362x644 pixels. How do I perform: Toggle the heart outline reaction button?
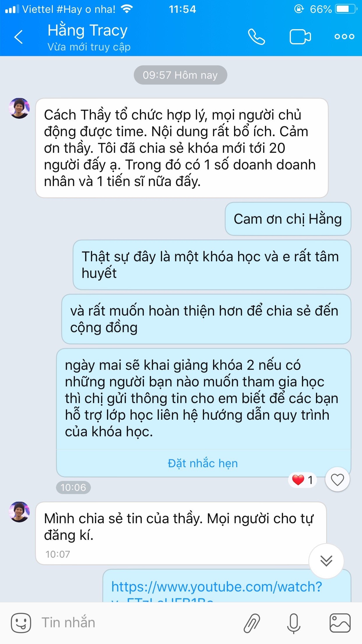(x=338, y=480)
